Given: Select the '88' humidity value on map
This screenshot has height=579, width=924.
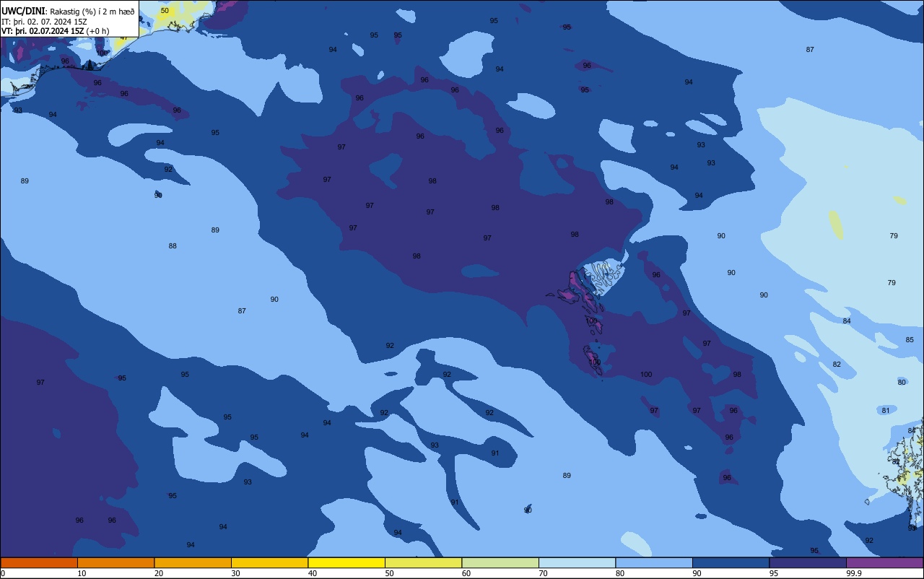Looking at the screenshot, I should [x=173, y=246].
